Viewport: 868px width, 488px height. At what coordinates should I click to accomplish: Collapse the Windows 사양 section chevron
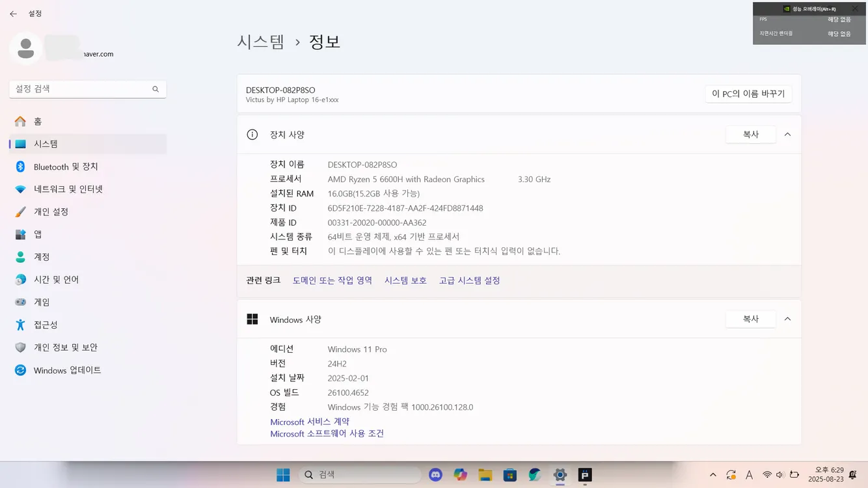click(x=787, y=319)
